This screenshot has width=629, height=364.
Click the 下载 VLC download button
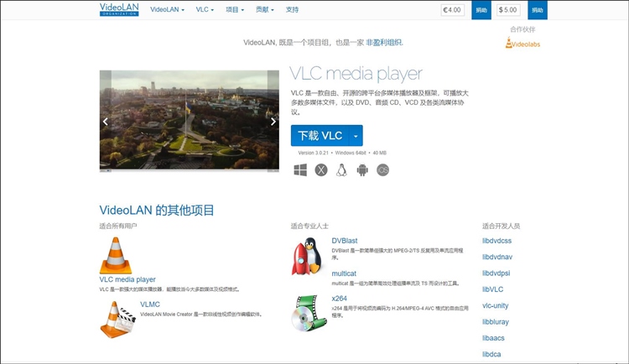coord(320,136)
